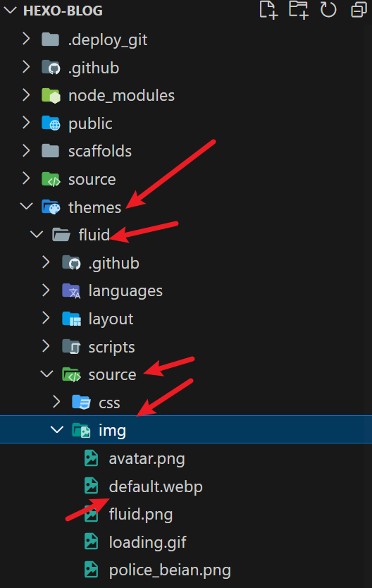Click the node_modules folder icon
The image size is (372, 588).
(51, 96)
